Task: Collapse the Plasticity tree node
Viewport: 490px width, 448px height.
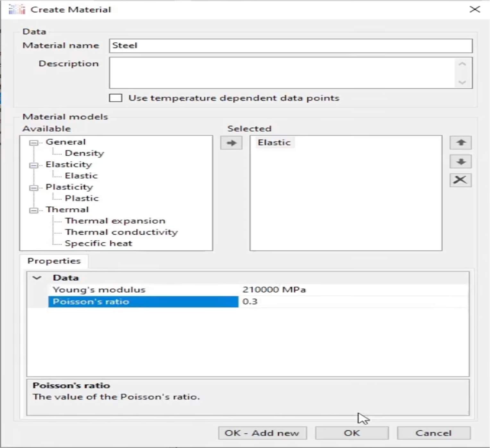Action: pyautogui.click(x=33, y=188)
